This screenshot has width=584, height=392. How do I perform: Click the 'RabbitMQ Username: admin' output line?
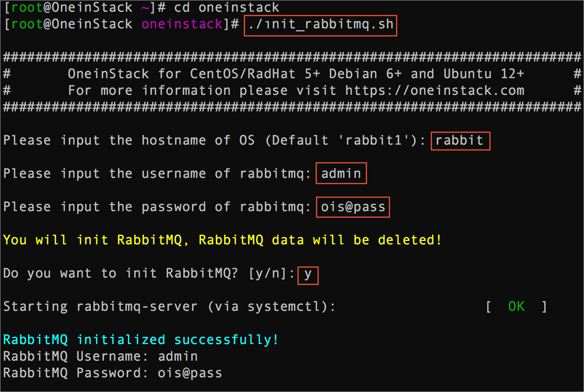(100, 356)
